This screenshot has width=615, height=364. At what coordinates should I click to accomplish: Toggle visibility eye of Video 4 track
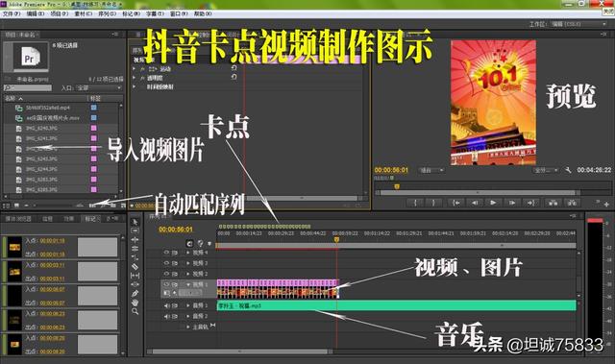[166, 253]
